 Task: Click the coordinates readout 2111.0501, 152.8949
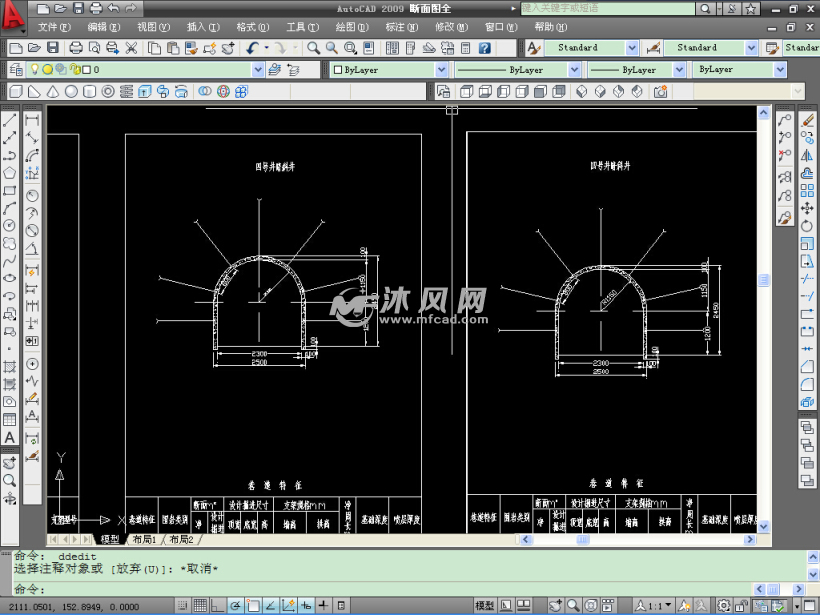tap(73, 607)
